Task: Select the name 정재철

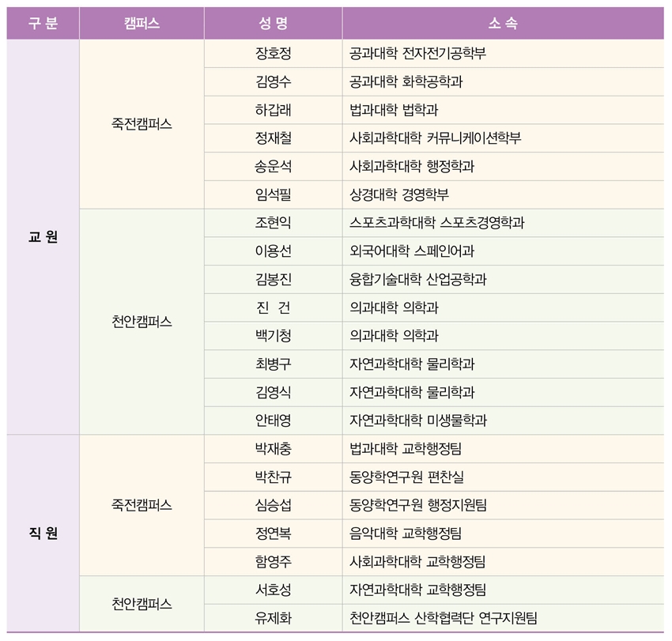Action: click(274, 138)
